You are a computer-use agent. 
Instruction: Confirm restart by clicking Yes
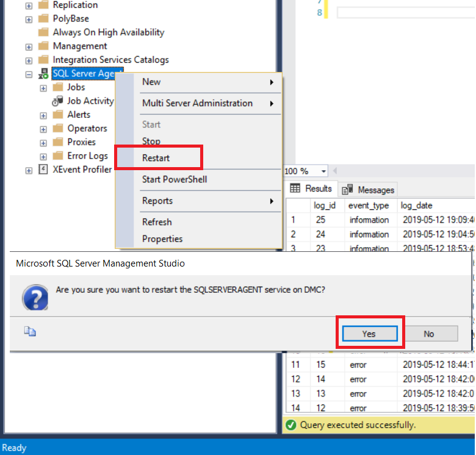tap(369, 334)
